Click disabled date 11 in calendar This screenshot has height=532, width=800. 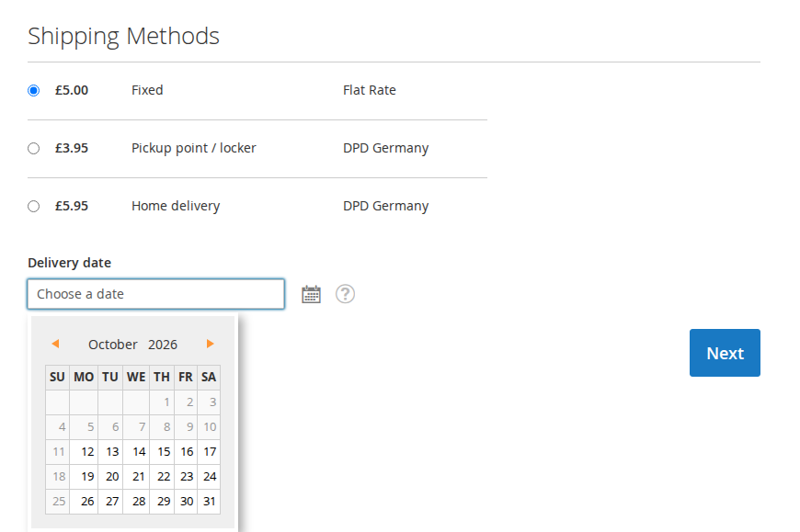(58, 452)
